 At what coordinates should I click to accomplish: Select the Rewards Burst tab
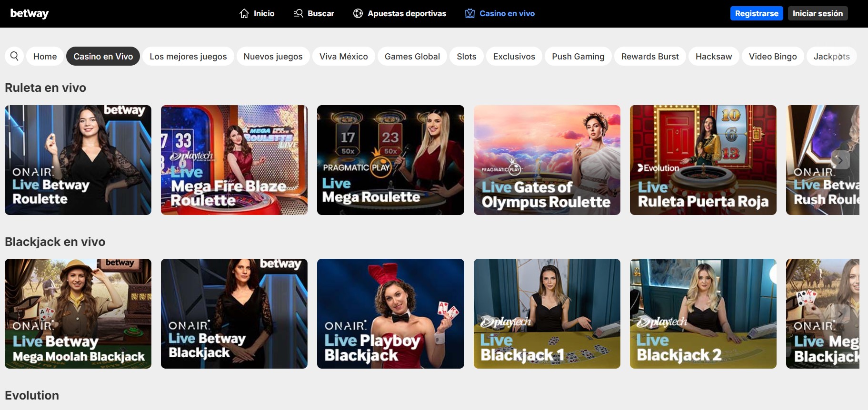pyautogui.click(x=650, y=56)
